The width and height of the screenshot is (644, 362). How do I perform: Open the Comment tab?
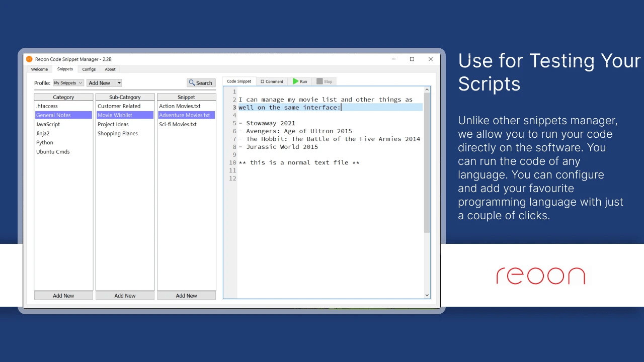pos(272,81)
